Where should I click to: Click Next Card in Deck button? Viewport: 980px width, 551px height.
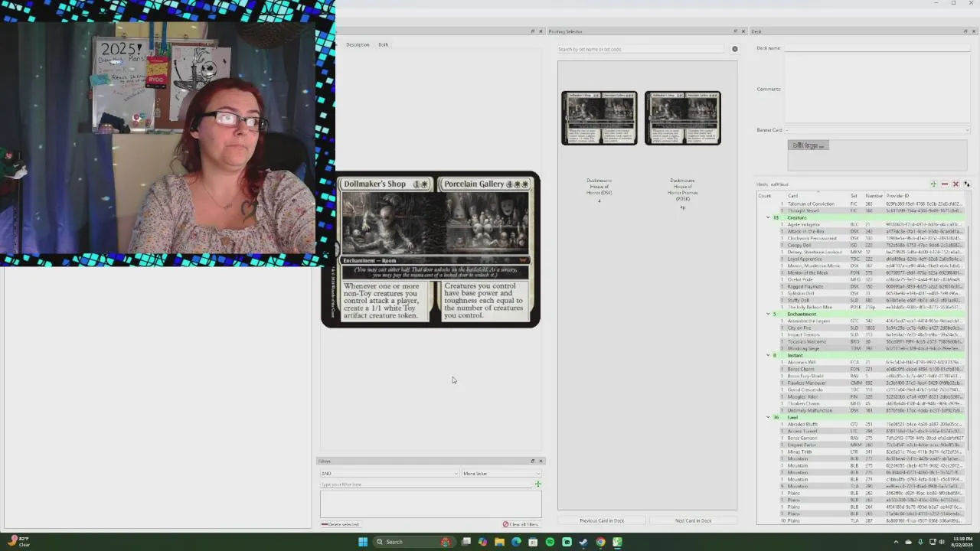coord(693,520)
